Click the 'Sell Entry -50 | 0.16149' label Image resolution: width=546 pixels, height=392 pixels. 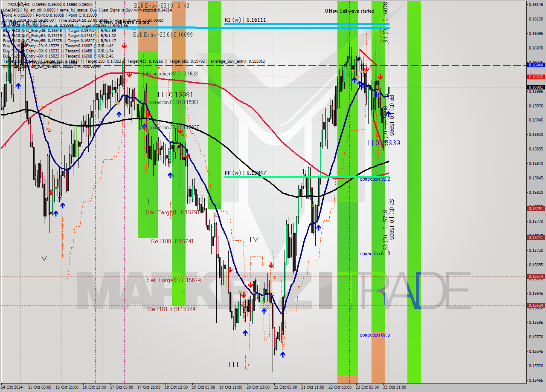coord(161,6)
